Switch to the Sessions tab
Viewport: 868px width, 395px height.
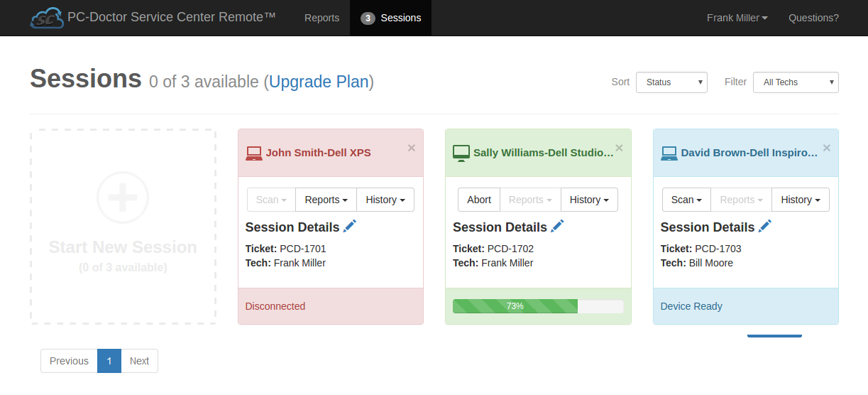pos(390,18)
